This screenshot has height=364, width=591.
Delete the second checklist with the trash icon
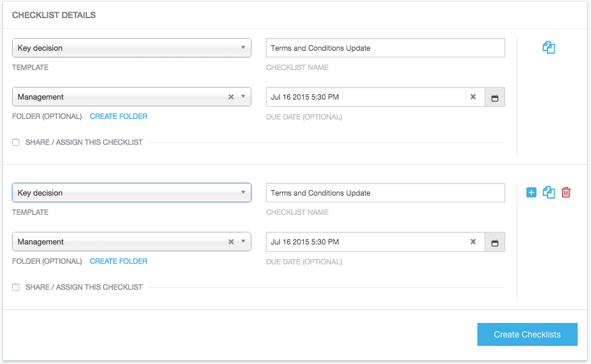coord(566,193)
